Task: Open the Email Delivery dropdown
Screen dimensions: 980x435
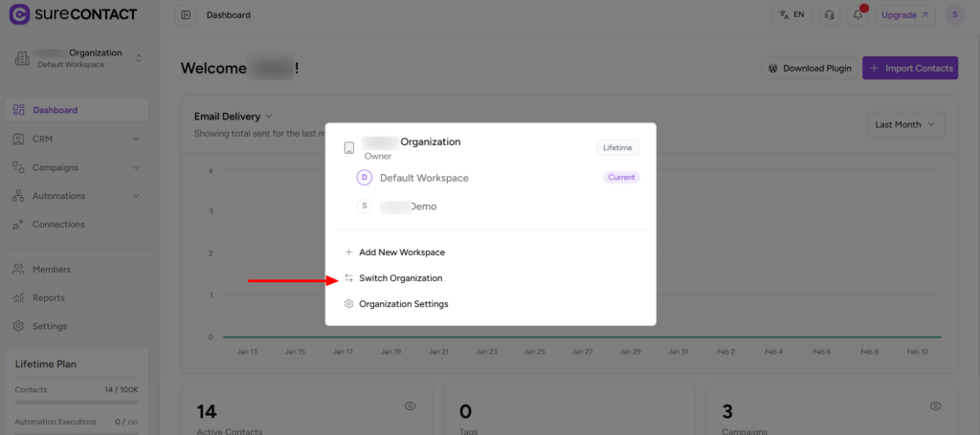Action: pyautogui.click(x=234, y=116)
